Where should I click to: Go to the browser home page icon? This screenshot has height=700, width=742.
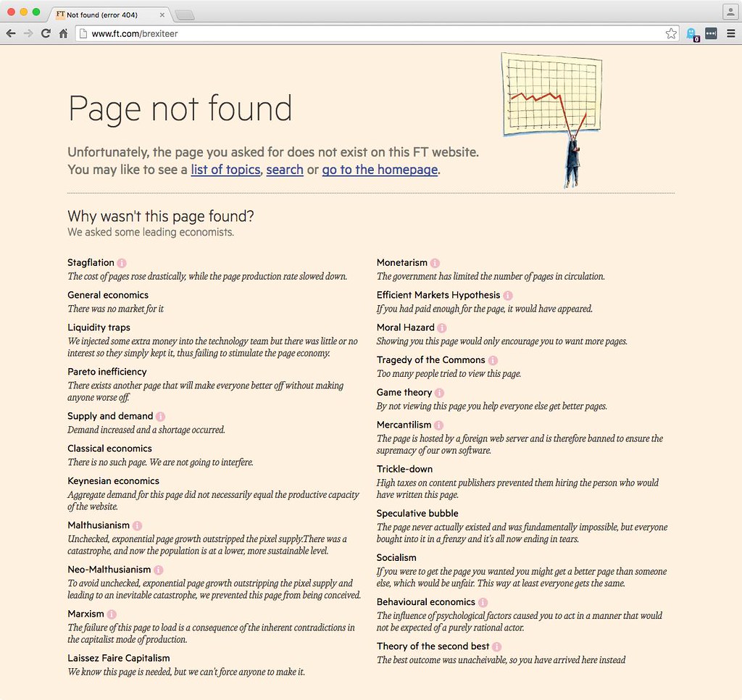point(64,33)
